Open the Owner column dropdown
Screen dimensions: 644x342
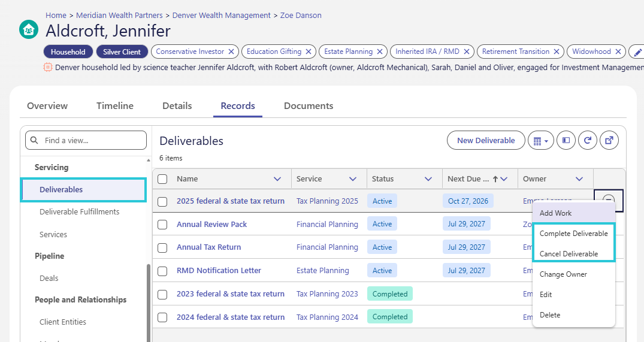pos(579,179)
